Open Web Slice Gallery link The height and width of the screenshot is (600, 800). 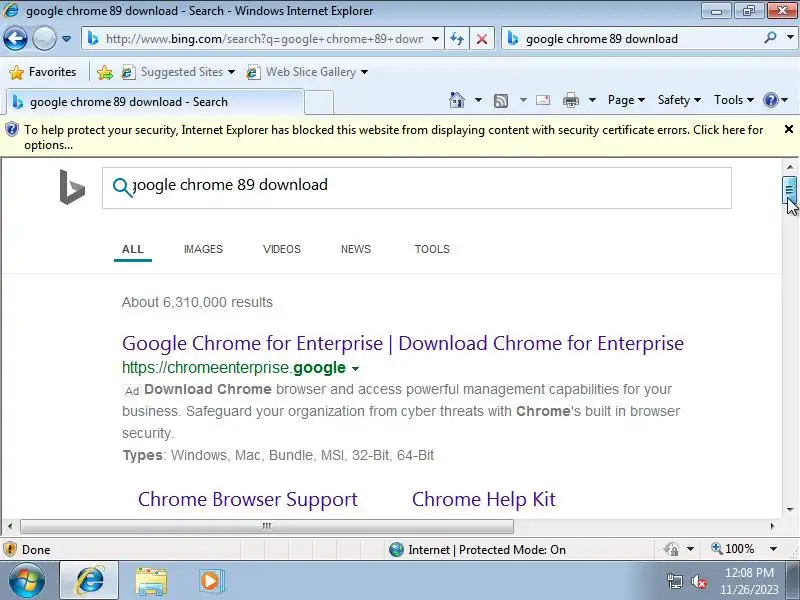[x=307, y=72]
